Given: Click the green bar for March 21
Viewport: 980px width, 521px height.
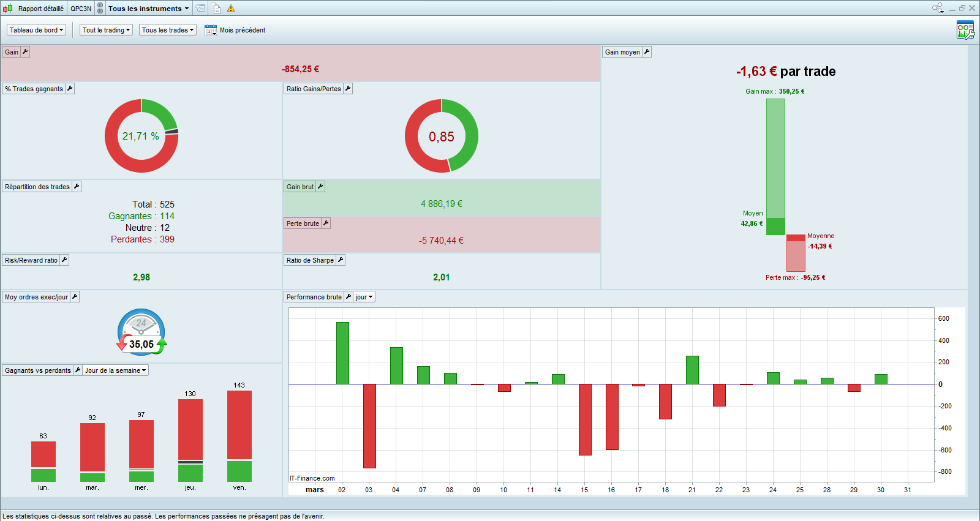Looking at the screenshot, I should (693, 370).
